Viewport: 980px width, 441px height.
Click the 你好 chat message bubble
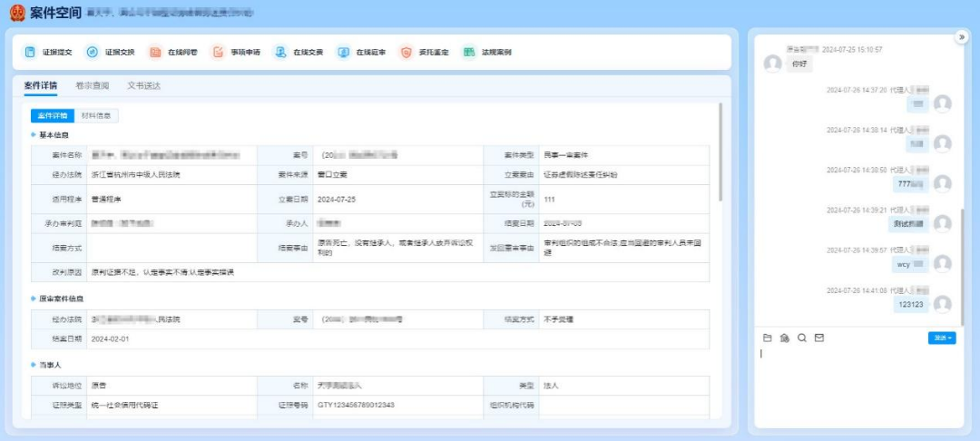pos(799,64)
